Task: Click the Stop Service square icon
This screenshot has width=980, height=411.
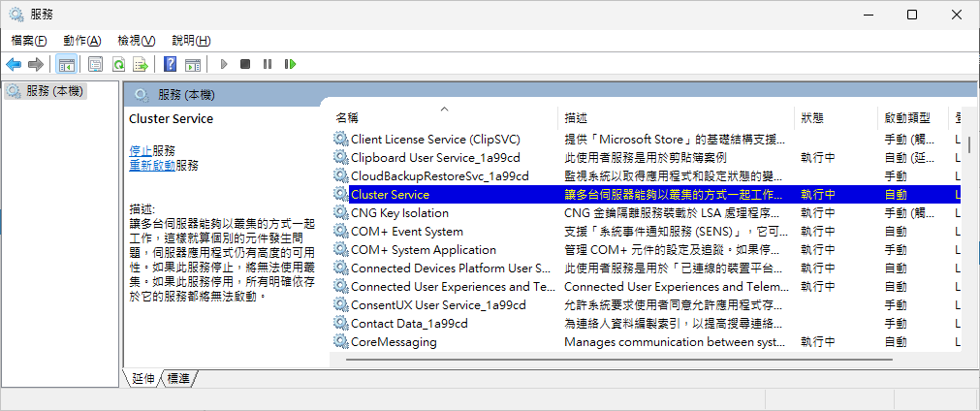Action: (x=245, y=64)
